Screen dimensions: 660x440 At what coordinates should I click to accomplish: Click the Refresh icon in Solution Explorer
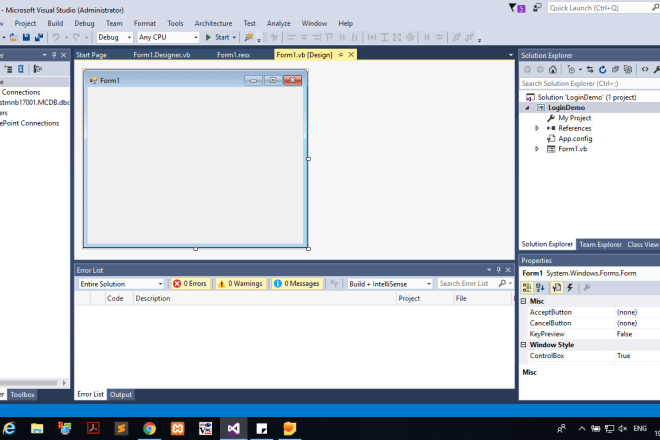coord(602,69)
